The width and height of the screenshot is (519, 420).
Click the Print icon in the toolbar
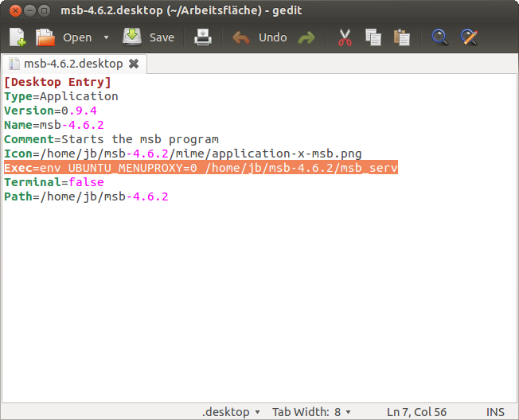coord(203,37)
